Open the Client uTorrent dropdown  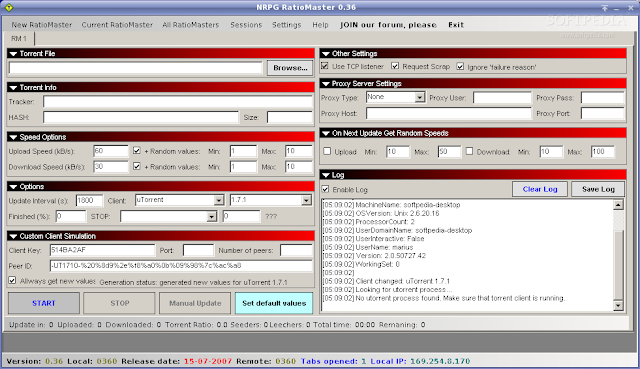click(x=219, y=200)
